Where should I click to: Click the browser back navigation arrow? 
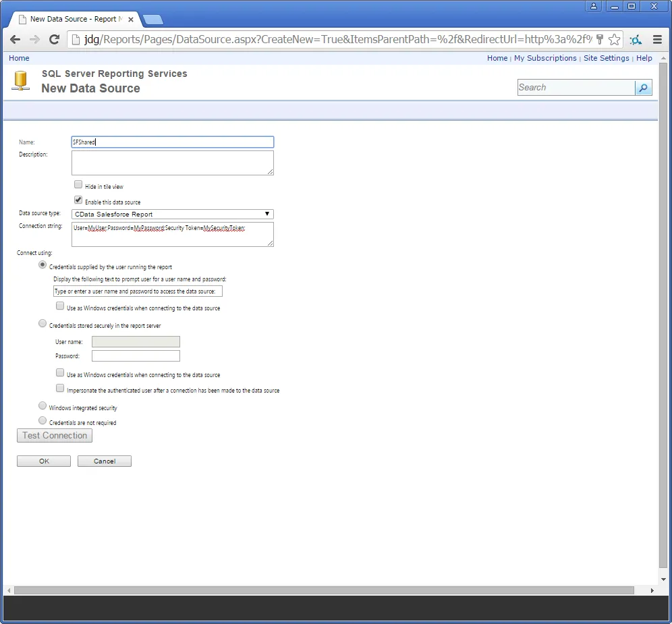tap(15, 39)
